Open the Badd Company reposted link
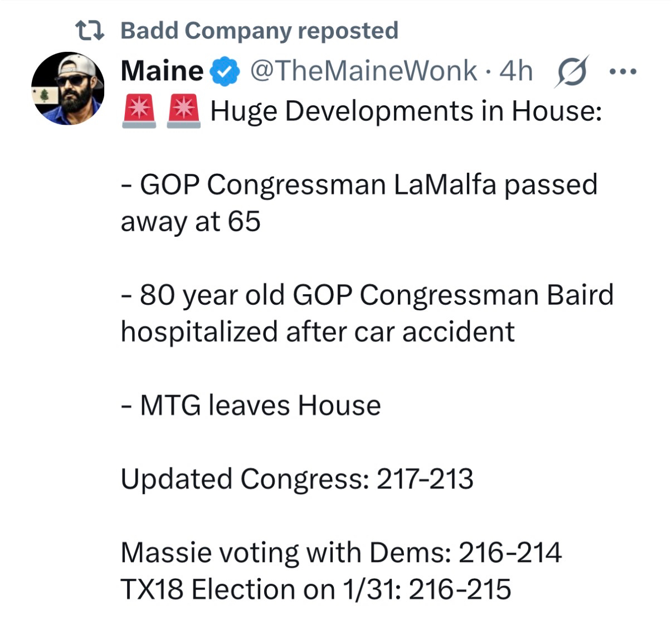Viewport: 672px width, 625px height. point(259,31)
